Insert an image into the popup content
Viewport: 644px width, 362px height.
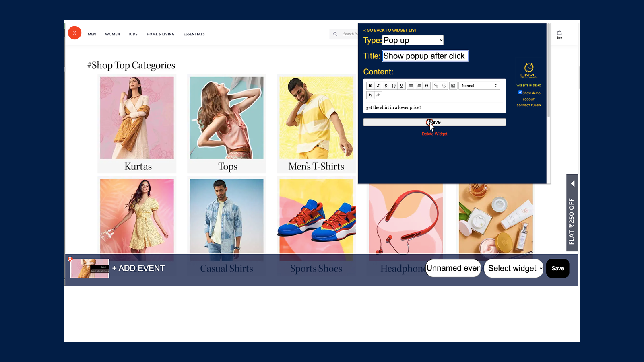(453, 86)
